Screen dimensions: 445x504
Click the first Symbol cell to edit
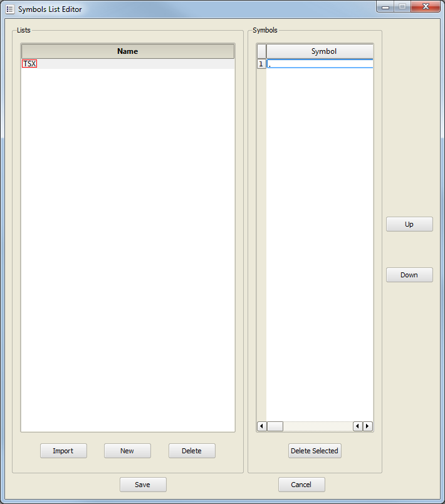pyautogui.click(x=320, y=64)
